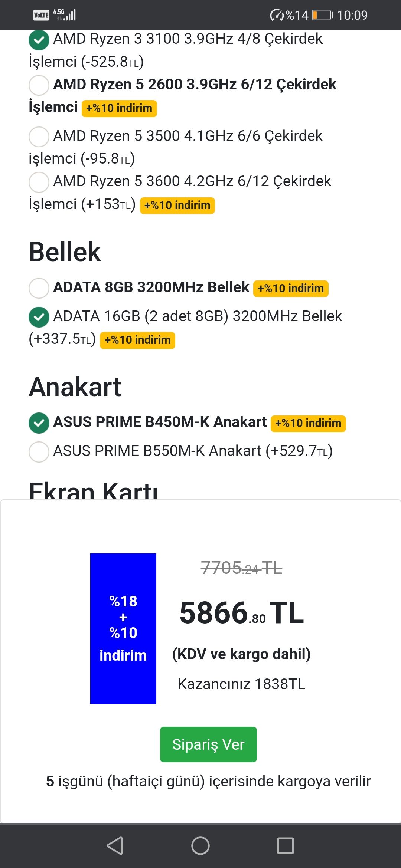401x868 pixels.
Task: Choose the ASUS PRIME B550M-K motherboard
Action: point(39,452)
